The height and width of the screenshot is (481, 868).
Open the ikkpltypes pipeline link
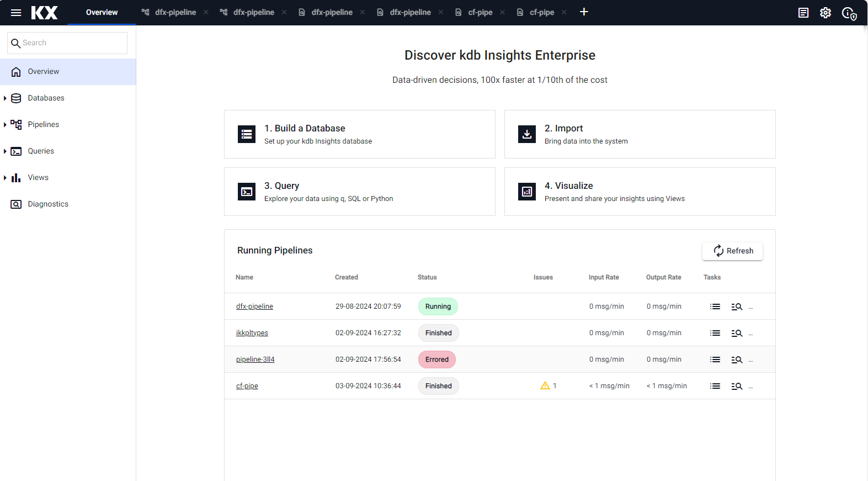click(252, 333)
